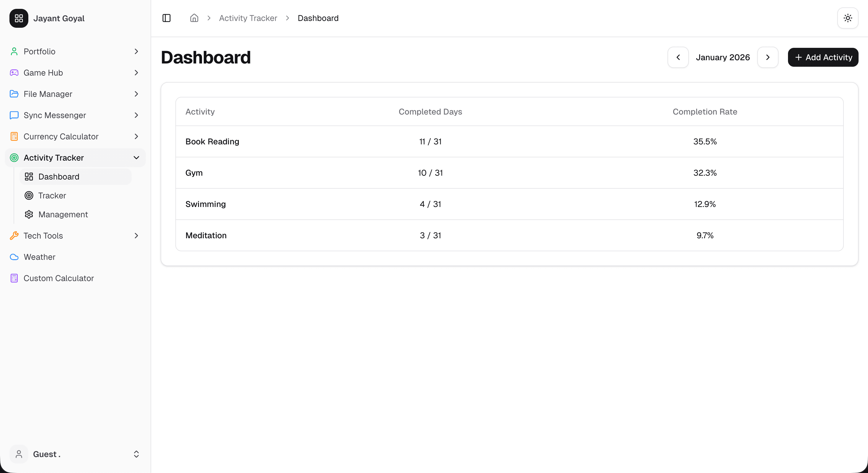Screen dimensions: 868x473
Task: Open the Portfolio menu item
Action: (76, 52)
